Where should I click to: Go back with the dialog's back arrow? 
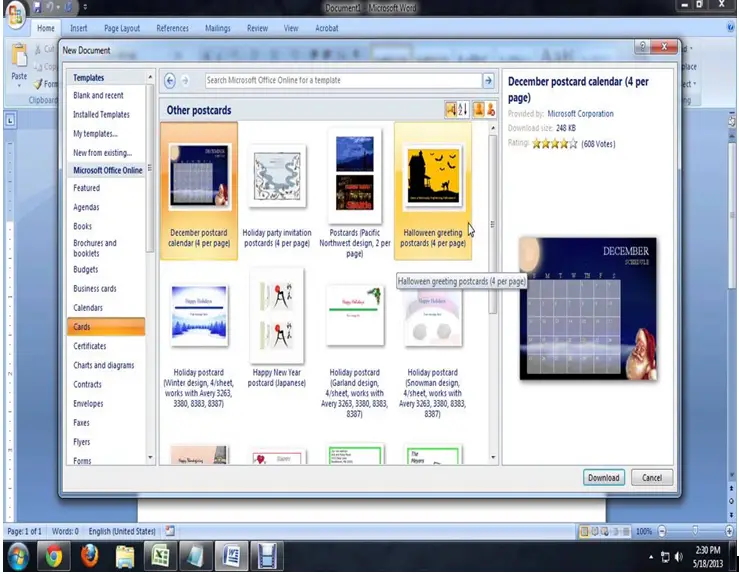pyautogui.click(x=170, y=81)
